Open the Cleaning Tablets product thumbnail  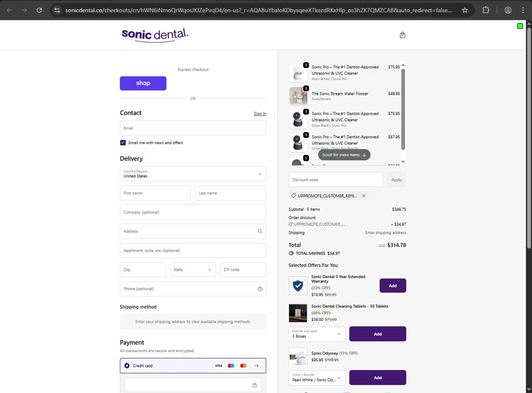click(x=298, y=313)
